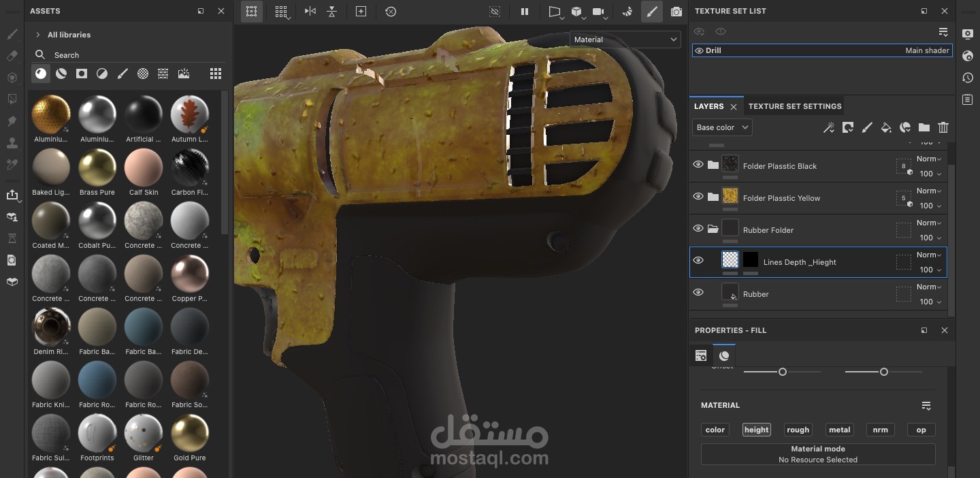Select the Clone stamp tool in left toolbar

pyautogui.click(x=12, y=143)
